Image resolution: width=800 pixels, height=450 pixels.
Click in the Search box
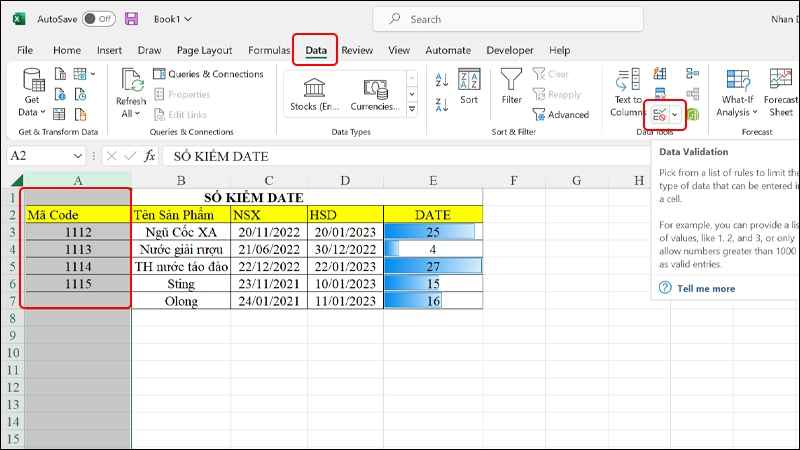point(508,19)
